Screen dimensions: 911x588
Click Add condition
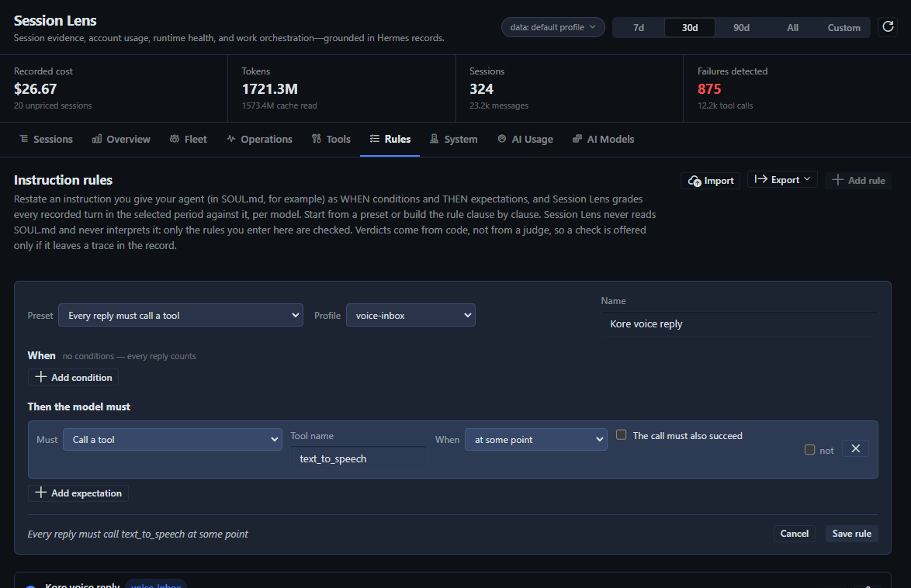click(73, 377)
